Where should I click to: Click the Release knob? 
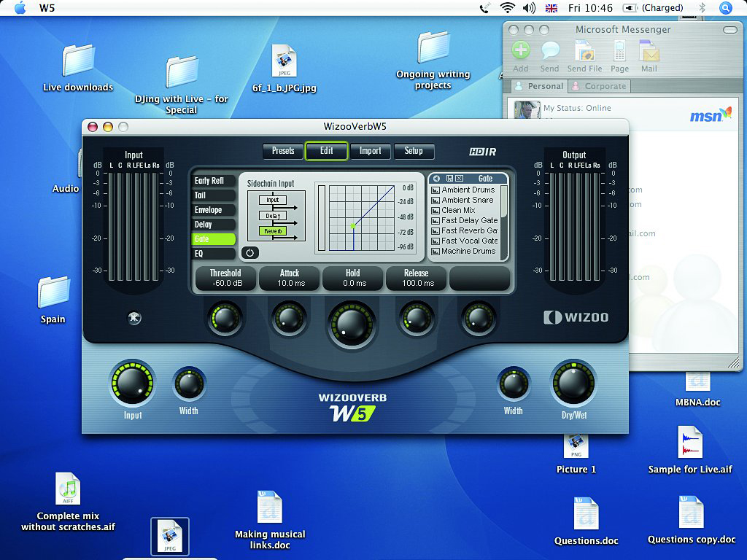416,318
